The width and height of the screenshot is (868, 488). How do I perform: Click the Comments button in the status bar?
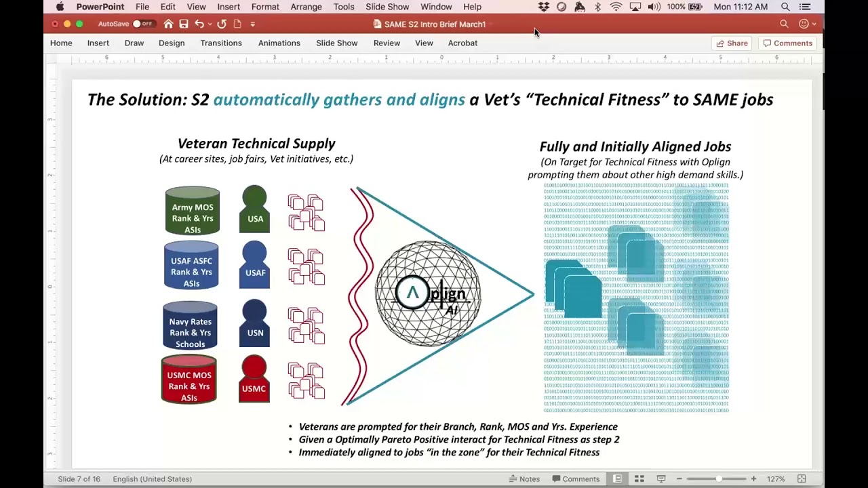click(x=576, y=479)
